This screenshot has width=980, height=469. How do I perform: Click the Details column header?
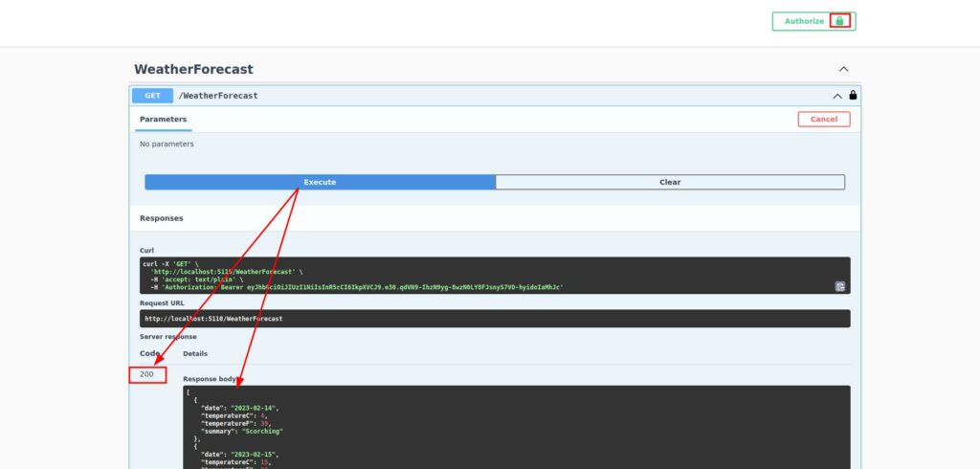195,353
